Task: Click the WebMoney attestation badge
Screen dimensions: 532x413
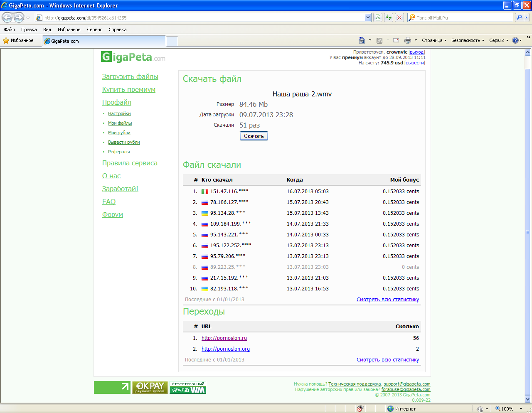Action: [x=188, y=387]
